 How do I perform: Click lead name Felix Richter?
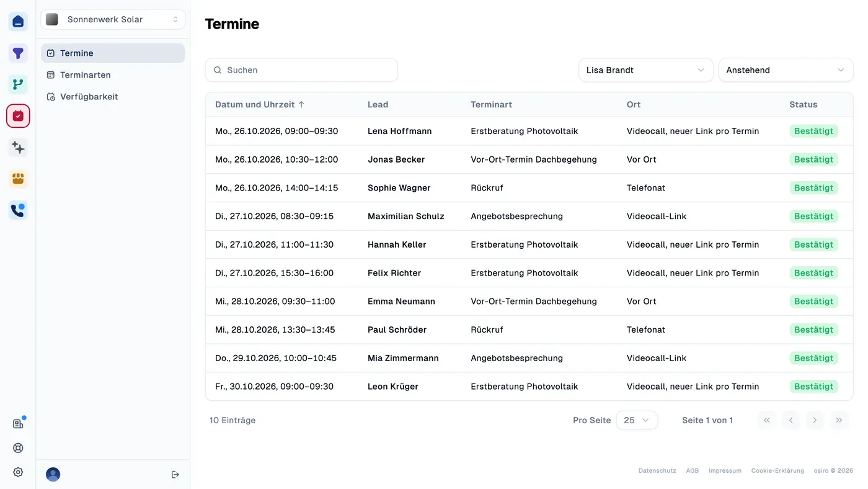[x=394, y=273]
